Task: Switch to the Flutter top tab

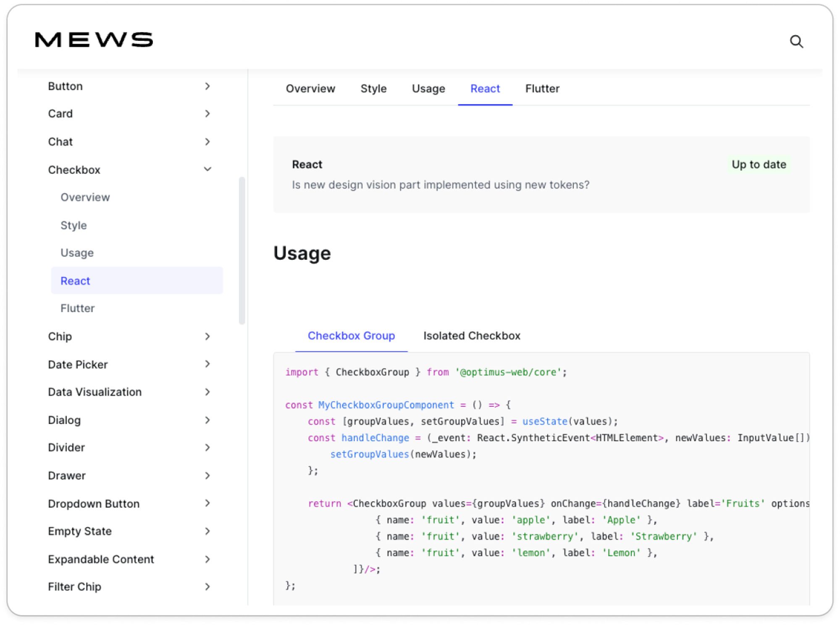Action: [x=542, y=89]
